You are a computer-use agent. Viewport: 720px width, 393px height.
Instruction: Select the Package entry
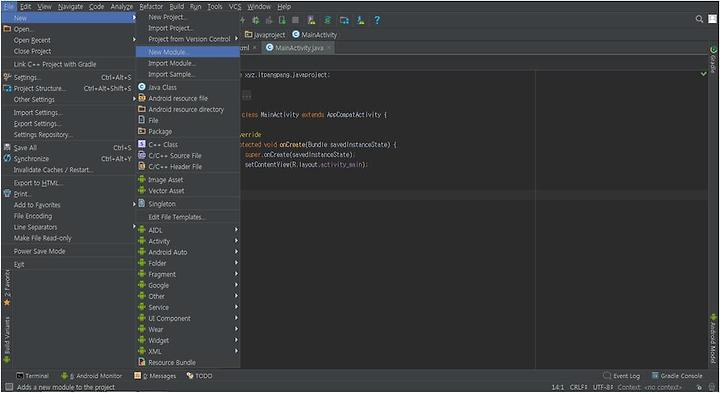coord(188,131)
